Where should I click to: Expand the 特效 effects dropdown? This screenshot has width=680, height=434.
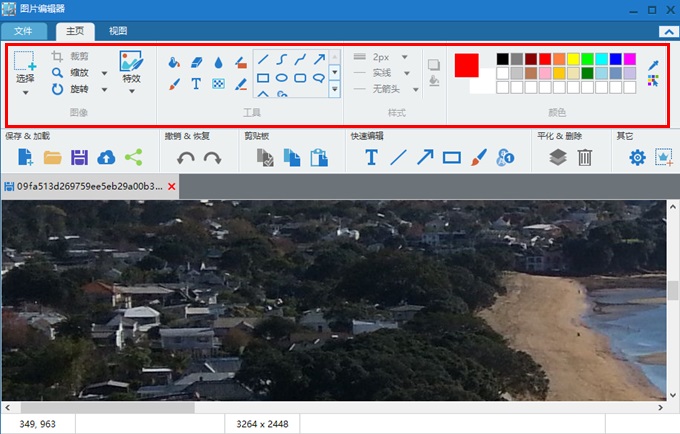[x=131, y=92]
